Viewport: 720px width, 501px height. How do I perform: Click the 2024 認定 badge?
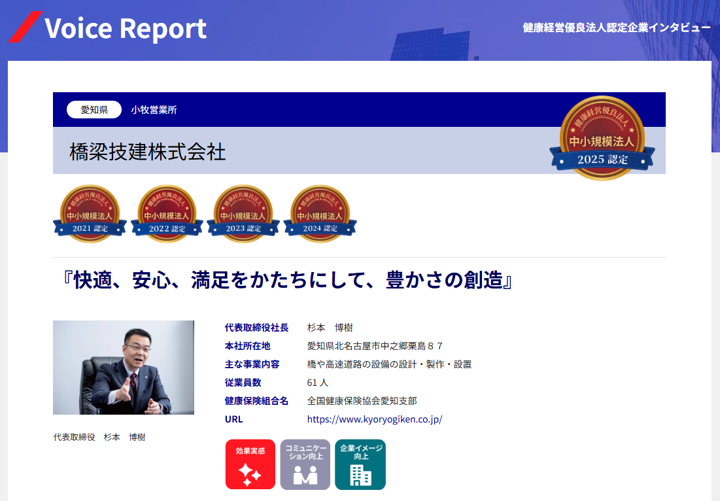pyautogui.click(x=319, y=213)
